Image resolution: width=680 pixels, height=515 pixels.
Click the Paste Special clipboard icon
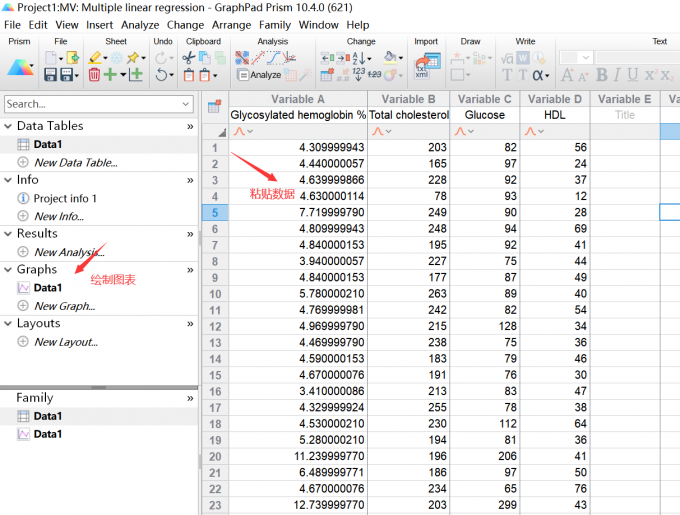pos(205,75)
